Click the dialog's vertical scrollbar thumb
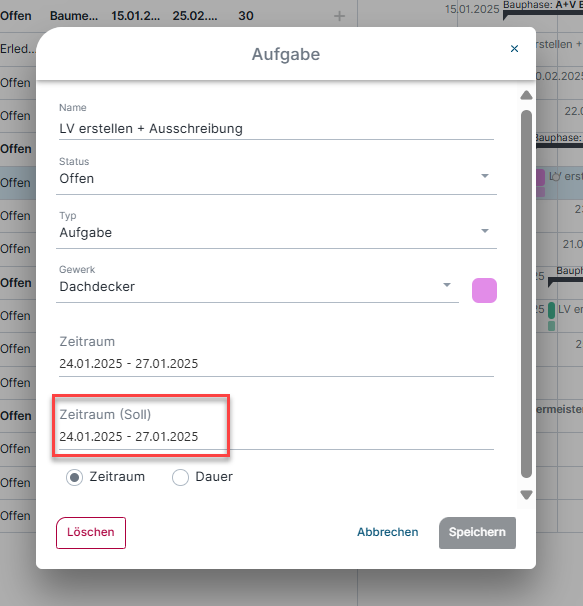Screen dimensions: 583x606 (526, 294)
